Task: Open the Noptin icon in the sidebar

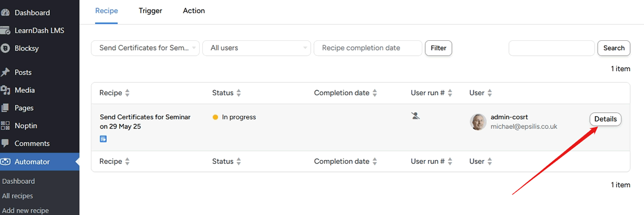Action: click(x=5, y=125)
